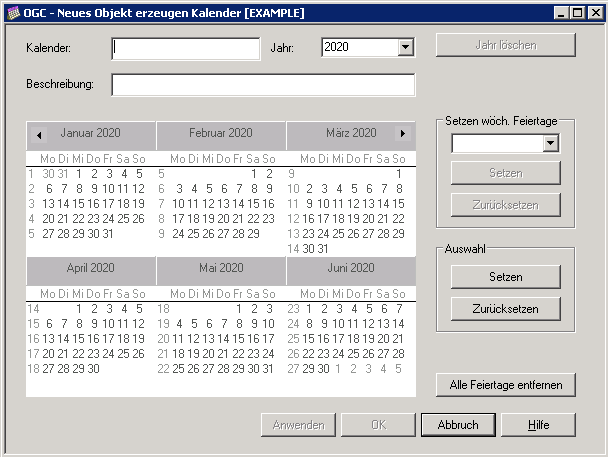
Task: Expand the weekly holidays weekday dropdown
Action: [550, 143]
